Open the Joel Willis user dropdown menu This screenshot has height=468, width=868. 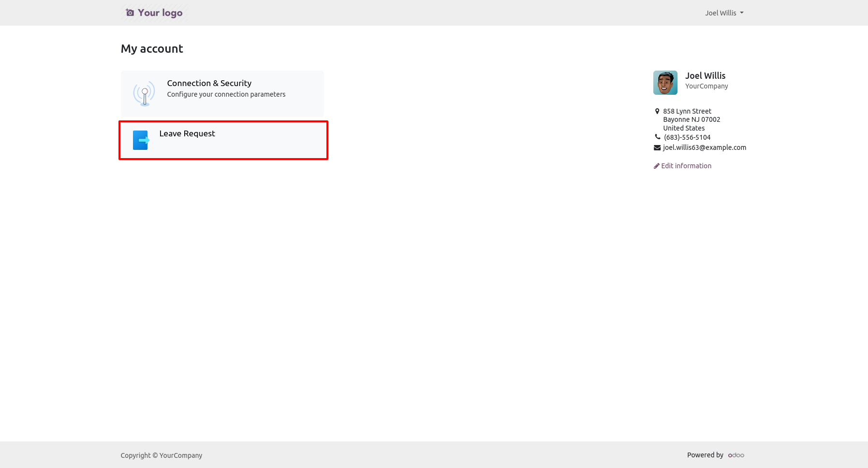pos(724,13)
